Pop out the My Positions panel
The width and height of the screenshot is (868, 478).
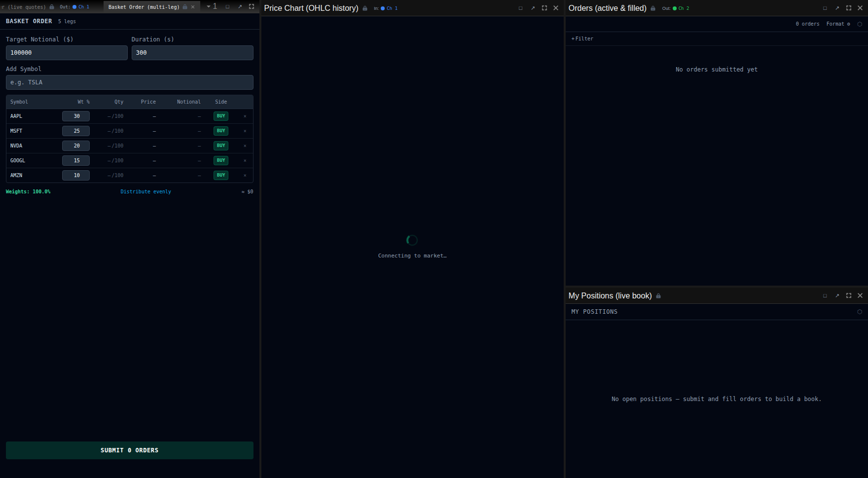[x=837, y=295]
